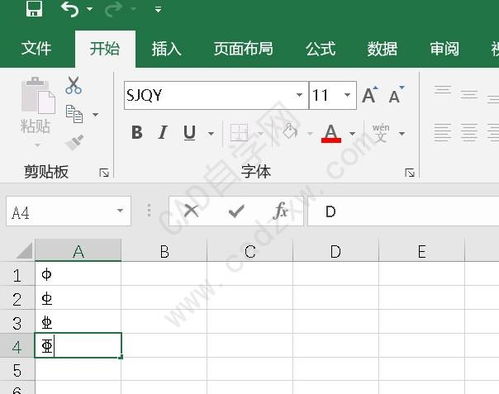The width and height of the screenshot is (499, 394).
Task: Confirm the cell entry with the checkmark
Action: (236, 211)
